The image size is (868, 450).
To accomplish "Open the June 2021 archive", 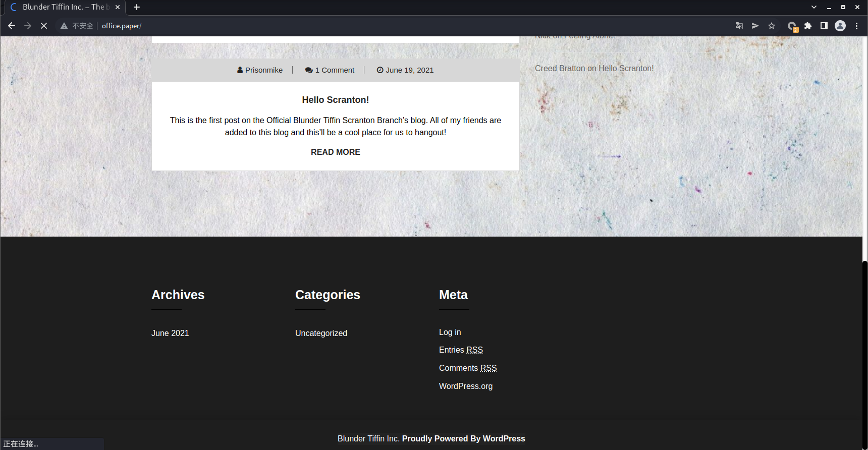I will pos(170,333).
